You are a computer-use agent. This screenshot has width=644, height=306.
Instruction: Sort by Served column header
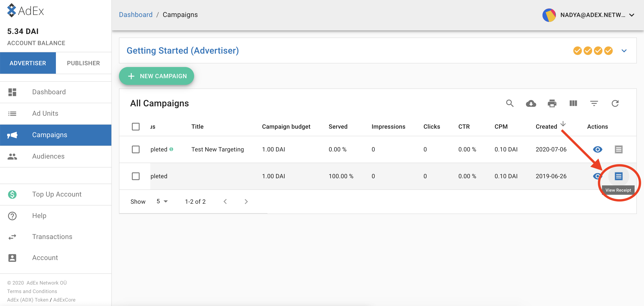coord(338,127)
